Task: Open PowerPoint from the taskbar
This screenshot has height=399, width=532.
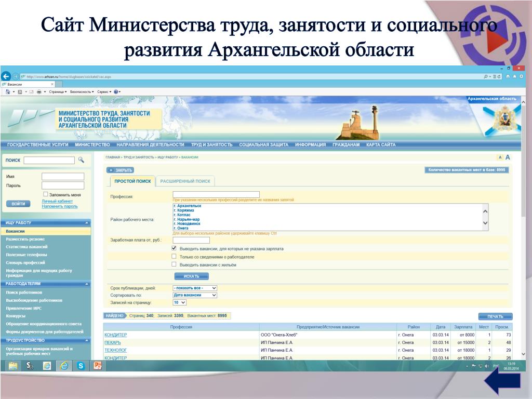Action: (x=98, y=365)
